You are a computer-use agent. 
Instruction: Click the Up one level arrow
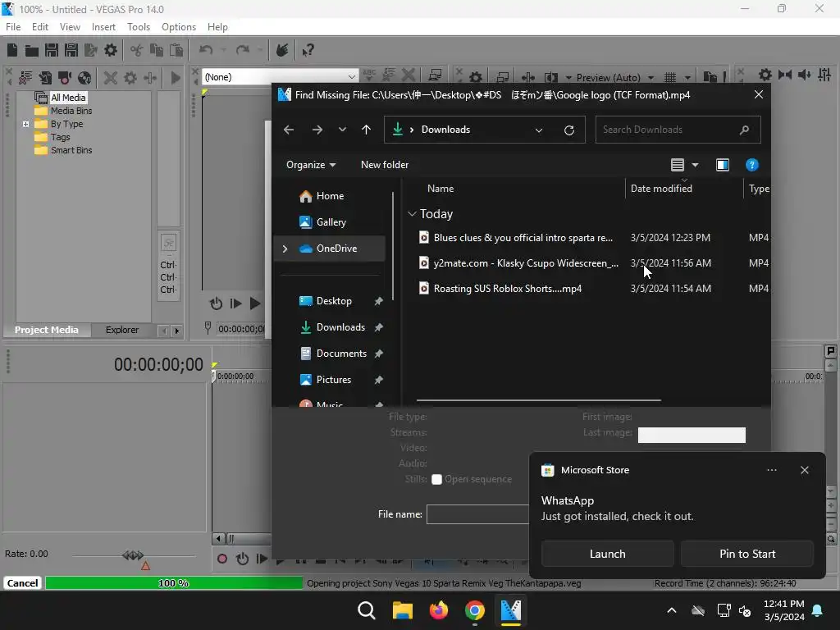pyautogui.click(x=367, y=130)
